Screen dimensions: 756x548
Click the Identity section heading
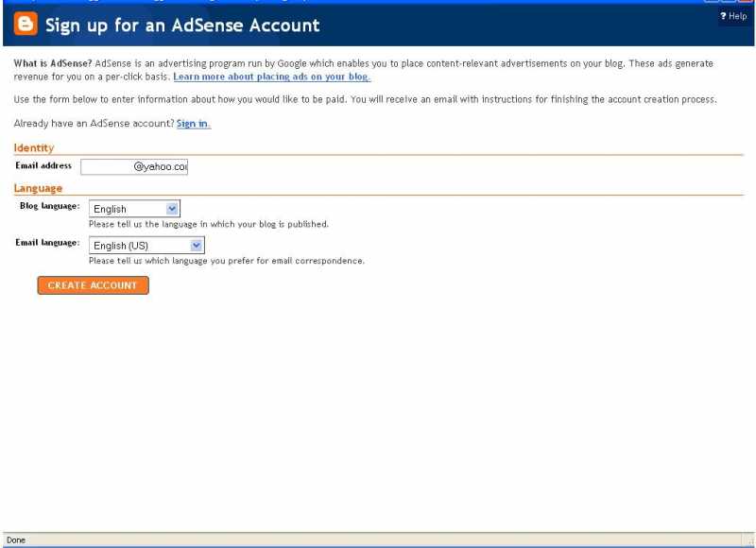pos(33,147)
